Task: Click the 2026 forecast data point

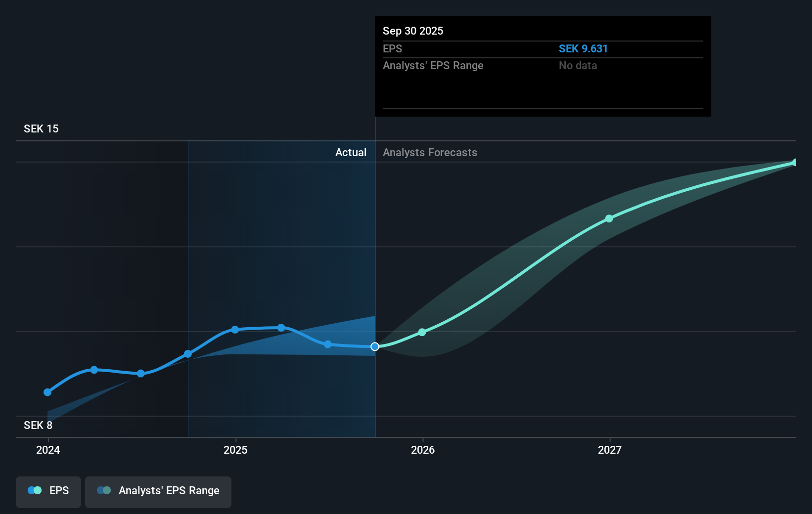Action: (422, 332)
